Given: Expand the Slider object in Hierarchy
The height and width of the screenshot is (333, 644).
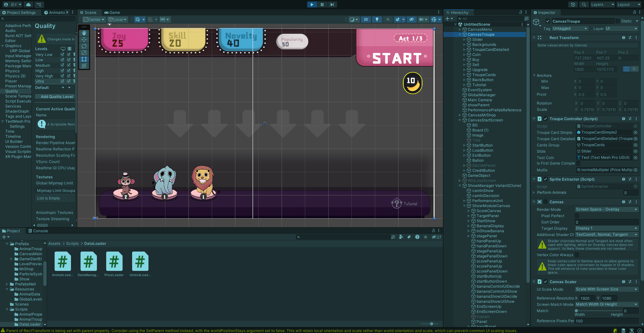Looking at the screenshot, I should click(x=464, y=40).
